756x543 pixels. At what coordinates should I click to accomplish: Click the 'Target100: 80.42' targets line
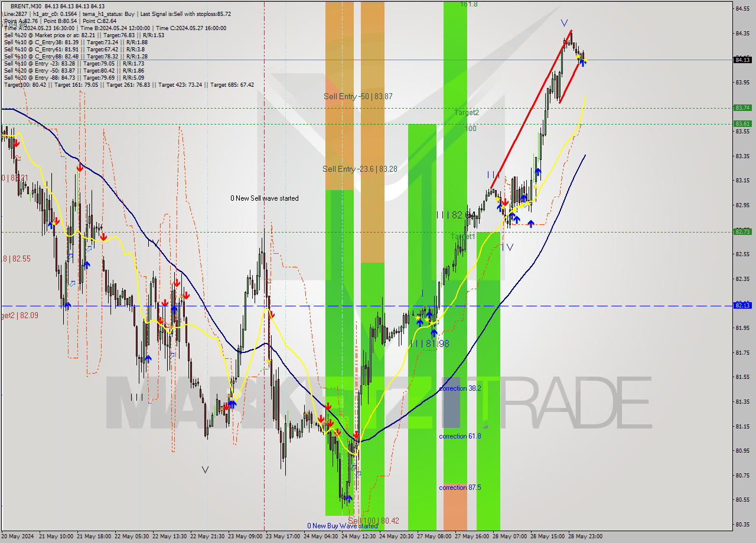129,84
